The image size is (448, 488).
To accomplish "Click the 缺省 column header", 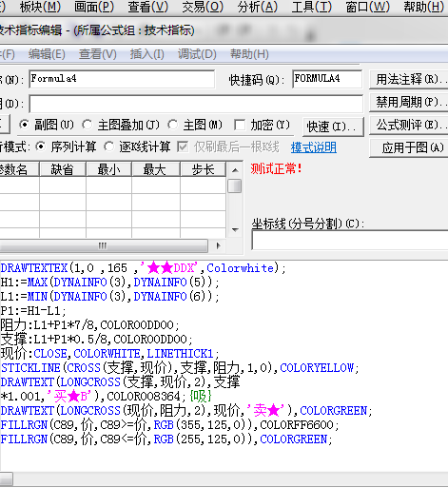I will pos(63,169).
